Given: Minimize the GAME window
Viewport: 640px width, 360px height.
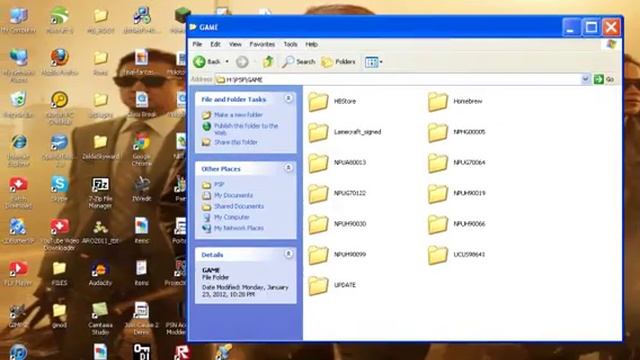Looking at the screenshot, I should click(x=571, y=27).
